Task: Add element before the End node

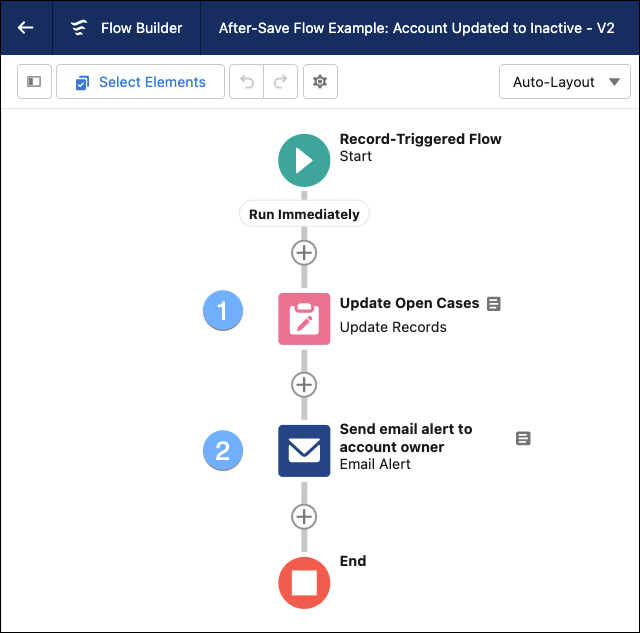Action: pyautogui.click(x=304, y=517)
